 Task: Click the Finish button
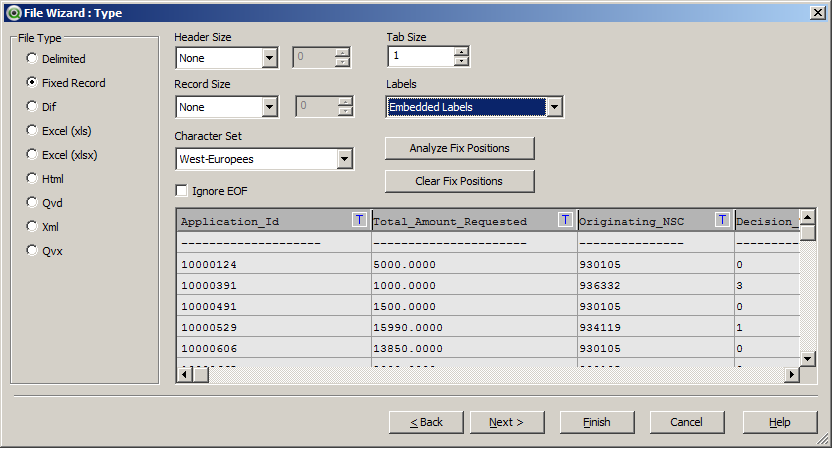coord(597,422)
